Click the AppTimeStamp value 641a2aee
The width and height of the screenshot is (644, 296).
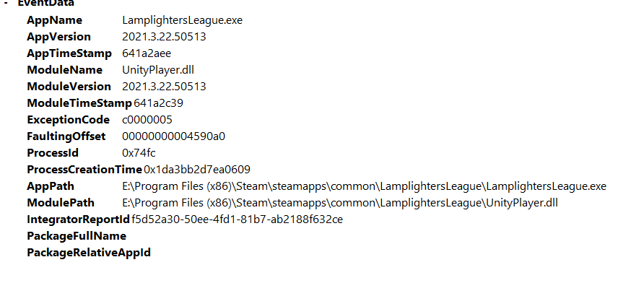[147, 53]
